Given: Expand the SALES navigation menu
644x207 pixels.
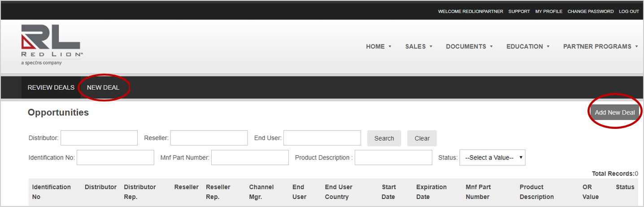Looking at the screenshot, I should coord(418,47).
